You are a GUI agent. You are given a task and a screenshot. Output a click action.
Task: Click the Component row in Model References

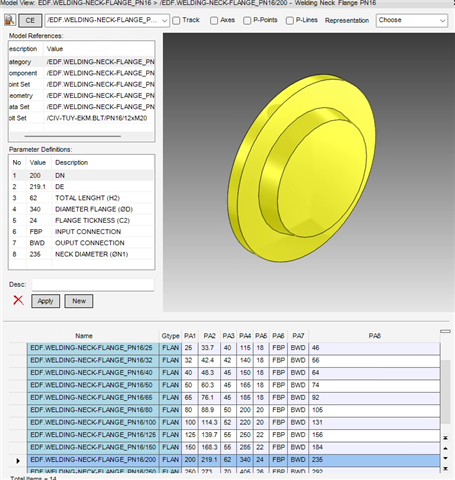click(x=82, y=73)
